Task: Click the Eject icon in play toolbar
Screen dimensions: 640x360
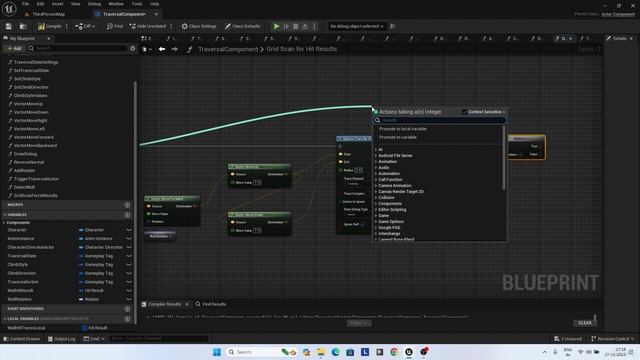Action: click(305, 26)
